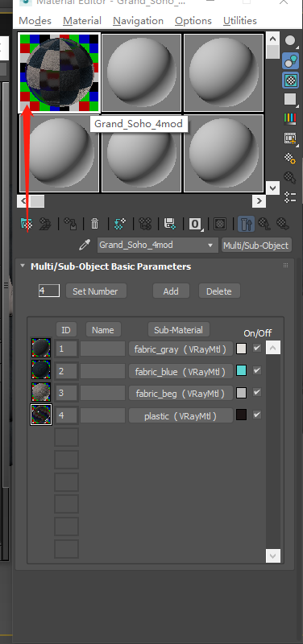Click the Reset Map/Mtl trash icon
Screen dimensions: 303x644
[x=94, y=224]
